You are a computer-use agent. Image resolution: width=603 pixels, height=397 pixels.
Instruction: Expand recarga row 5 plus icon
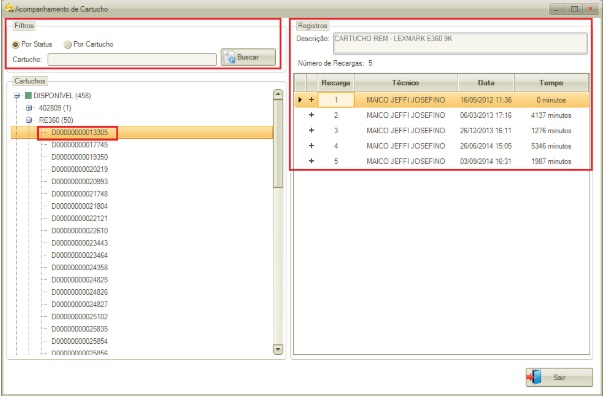(x=311, y=161)
